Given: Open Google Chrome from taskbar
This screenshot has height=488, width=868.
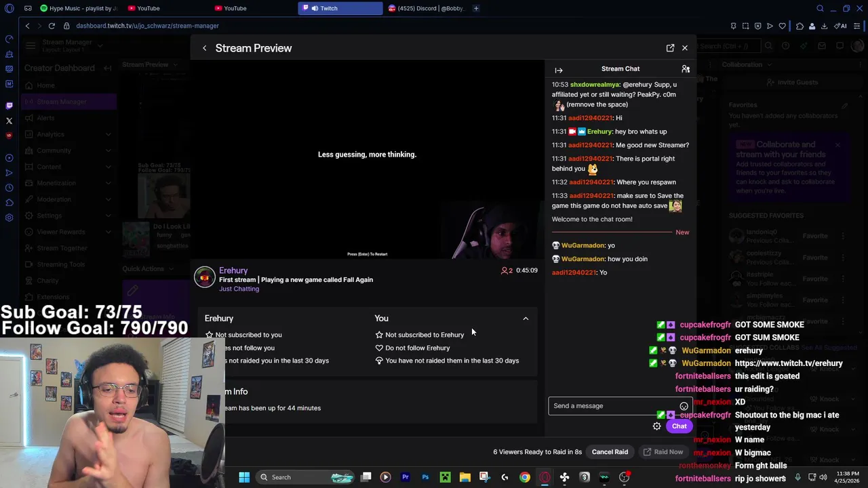Looking at the screenshot, I should coord(525,477).
